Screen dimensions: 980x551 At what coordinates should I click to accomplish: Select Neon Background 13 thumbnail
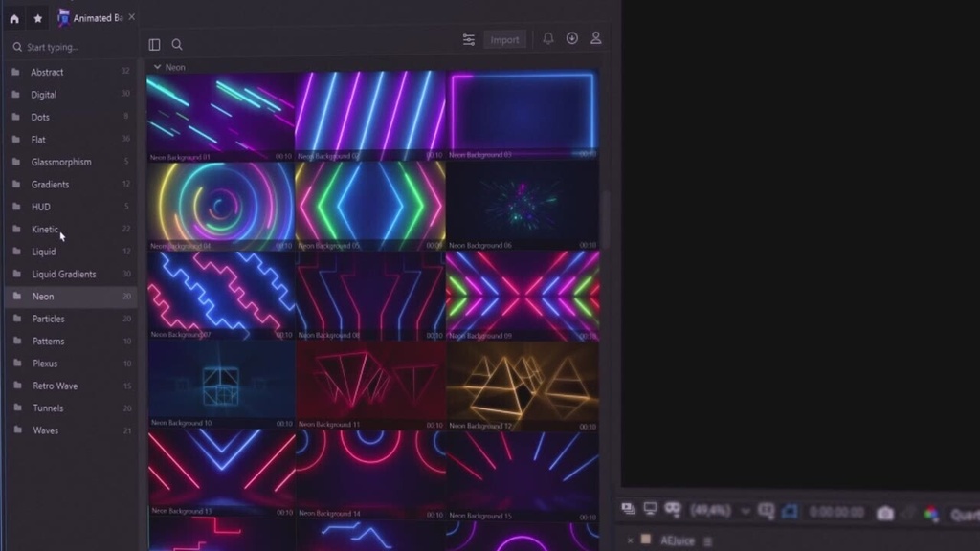click(x=222, y=473)
